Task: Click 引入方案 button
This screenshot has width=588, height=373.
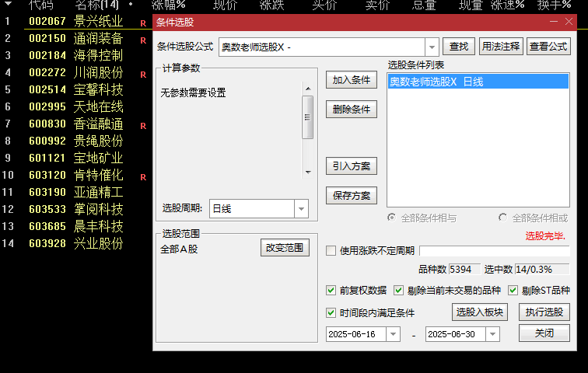Action: tap(352, 166)
